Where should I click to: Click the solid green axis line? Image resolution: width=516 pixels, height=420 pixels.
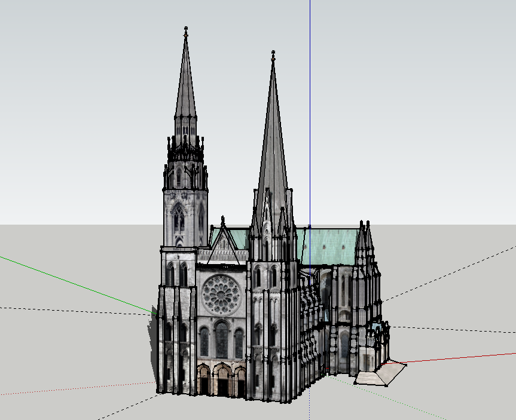(x=78, y=285)
